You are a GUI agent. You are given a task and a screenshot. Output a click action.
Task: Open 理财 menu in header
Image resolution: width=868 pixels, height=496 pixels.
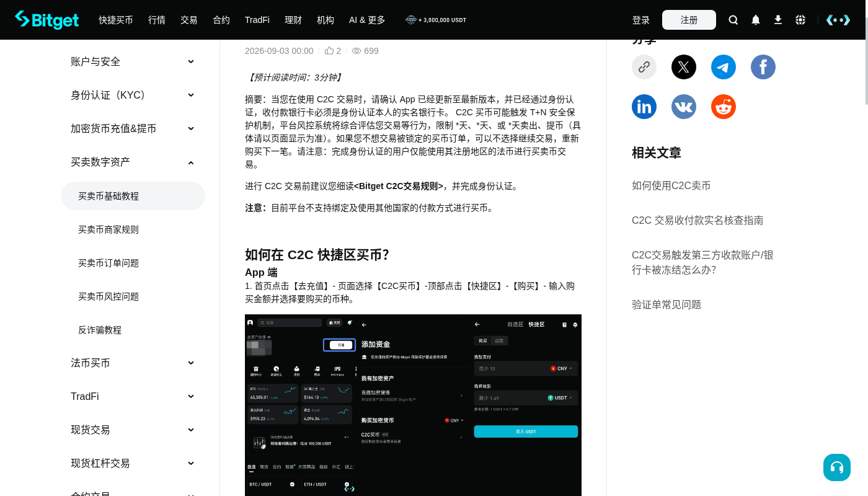point(293,20)
